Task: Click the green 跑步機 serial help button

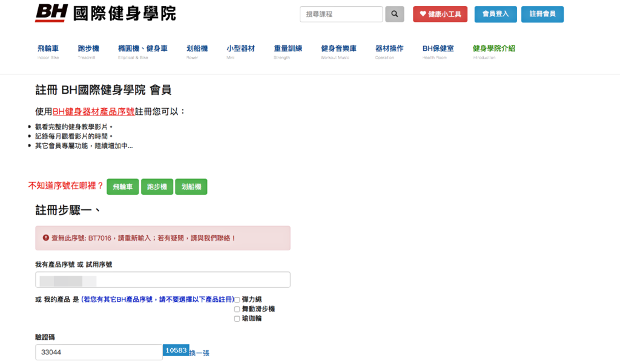Action: (157, 187)
